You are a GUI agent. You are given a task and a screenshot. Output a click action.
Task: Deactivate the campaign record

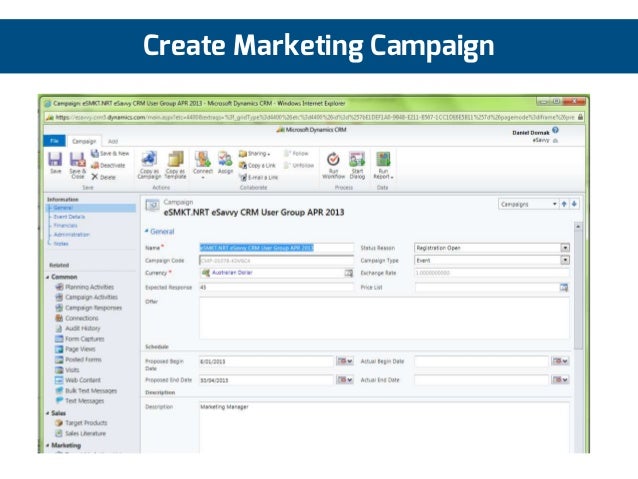coord(108,165)
